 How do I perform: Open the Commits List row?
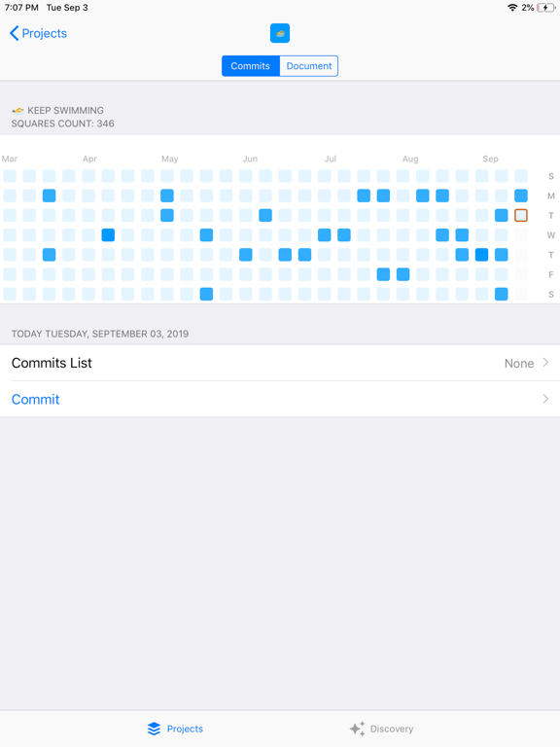point(280,363)
